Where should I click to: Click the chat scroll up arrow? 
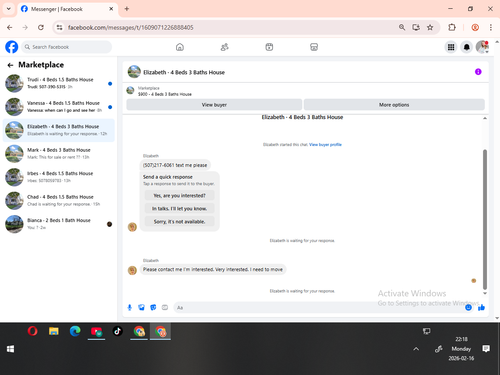click(485, 118)
